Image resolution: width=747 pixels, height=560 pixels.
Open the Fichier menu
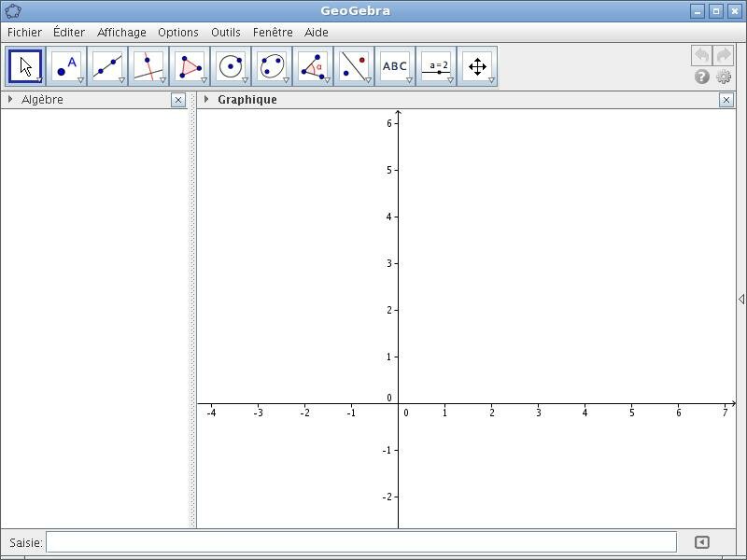(25, 33)
